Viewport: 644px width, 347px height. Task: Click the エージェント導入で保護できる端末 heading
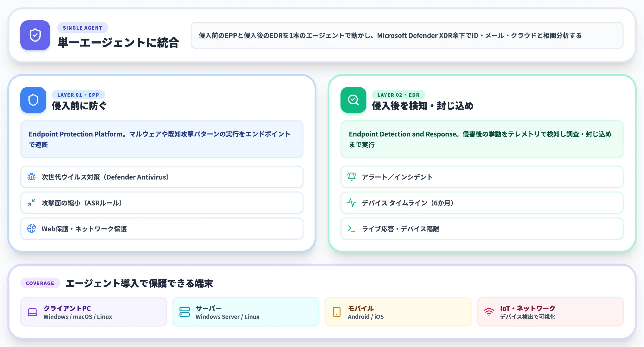[x=139, y=284]
